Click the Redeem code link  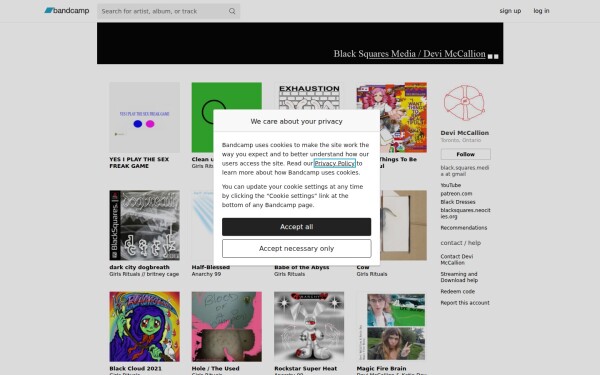coord(457,292)
